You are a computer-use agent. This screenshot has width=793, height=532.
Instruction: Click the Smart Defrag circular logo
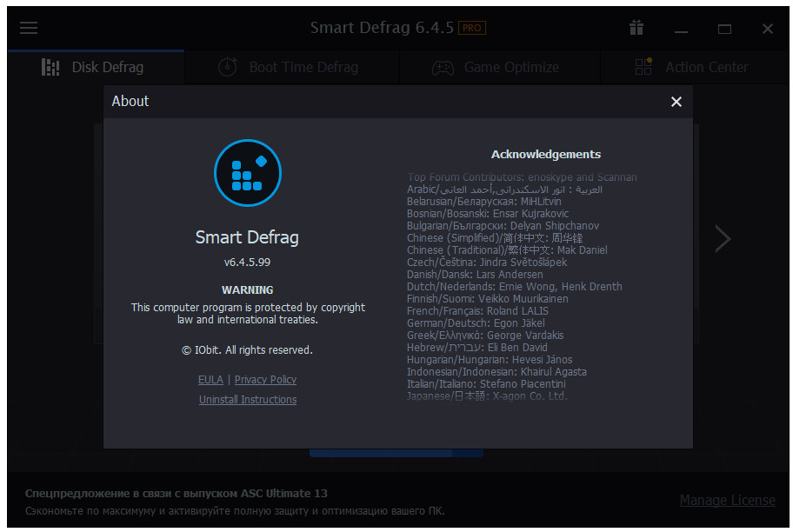coord(247,173)
